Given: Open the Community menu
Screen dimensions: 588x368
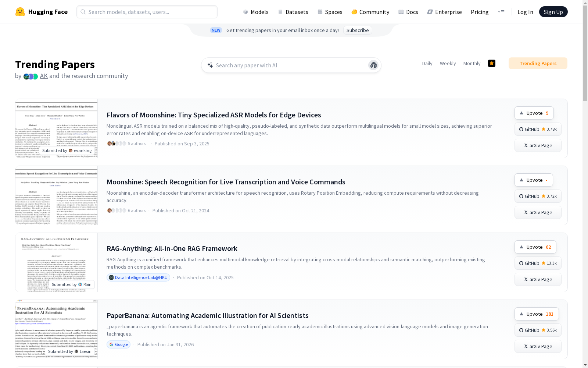Looking at the screenshot, I should tap(370, 12).
